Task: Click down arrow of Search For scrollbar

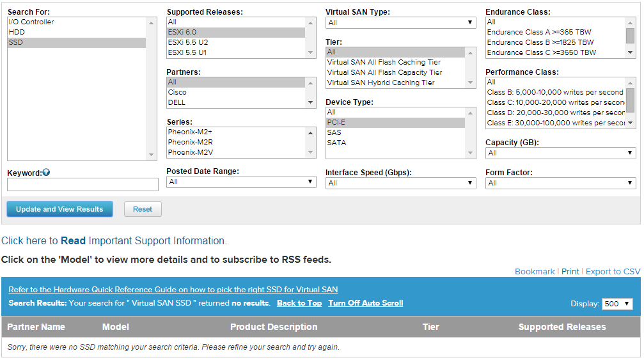Action: (x=151, y=155)
